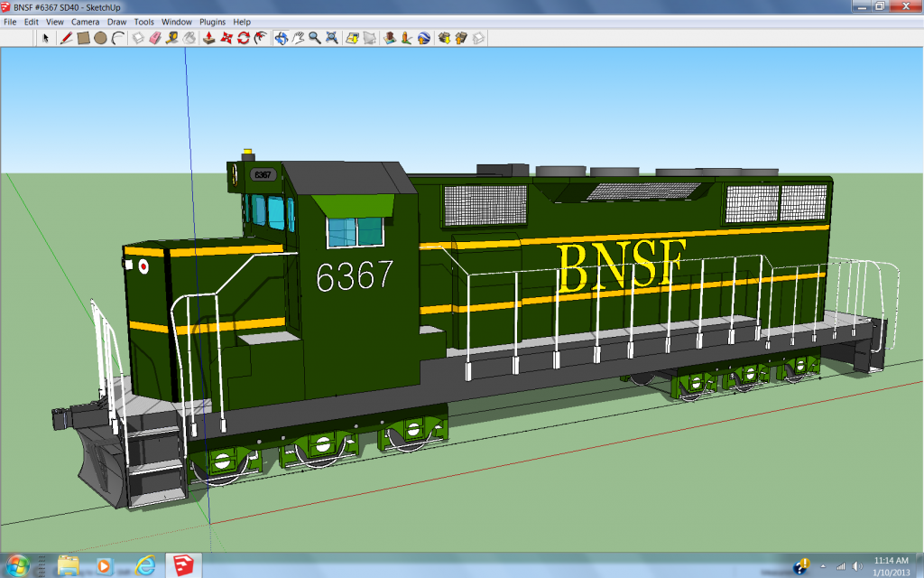
Task: Click the Share Model upload icon
Action: click(461, 38)
